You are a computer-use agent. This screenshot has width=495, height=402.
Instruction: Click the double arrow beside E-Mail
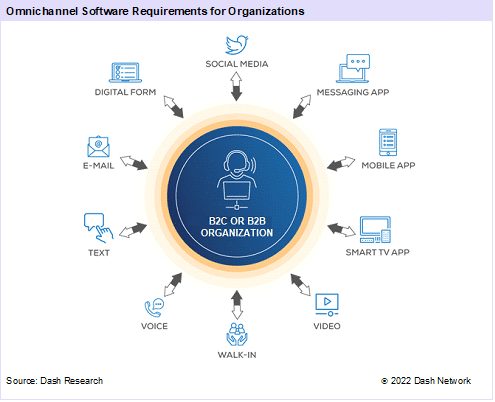[134, 163]
